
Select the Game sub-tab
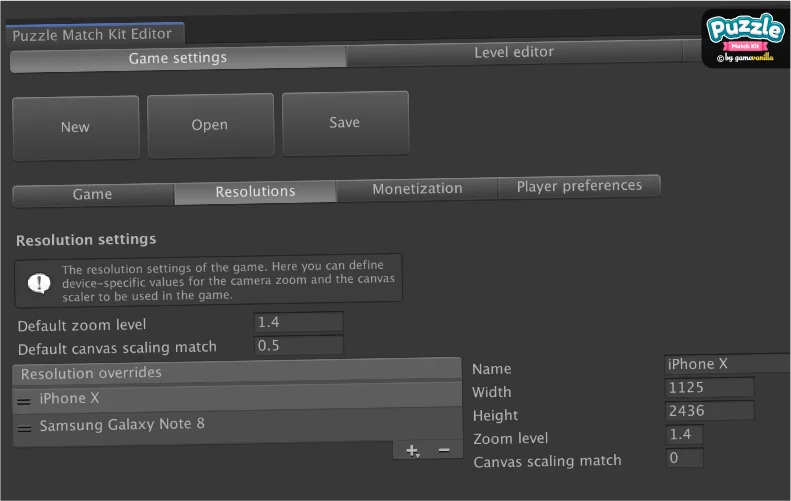[93, 195]
